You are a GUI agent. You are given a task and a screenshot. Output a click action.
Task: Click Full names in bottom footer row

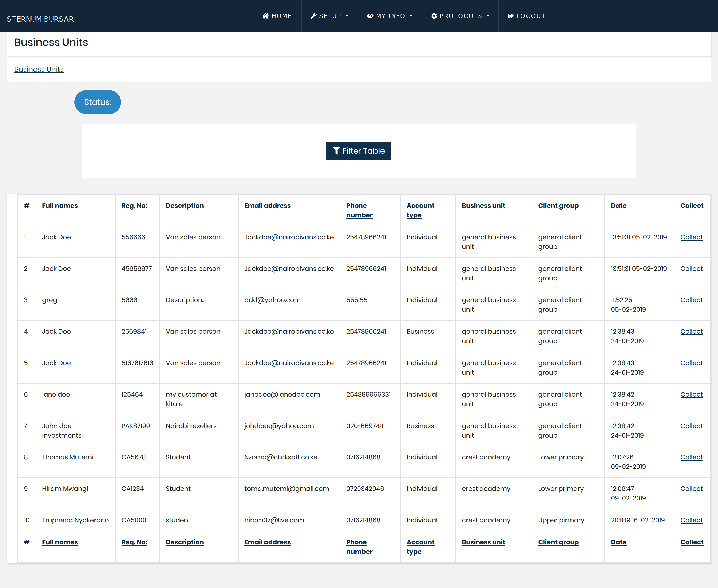60,542
